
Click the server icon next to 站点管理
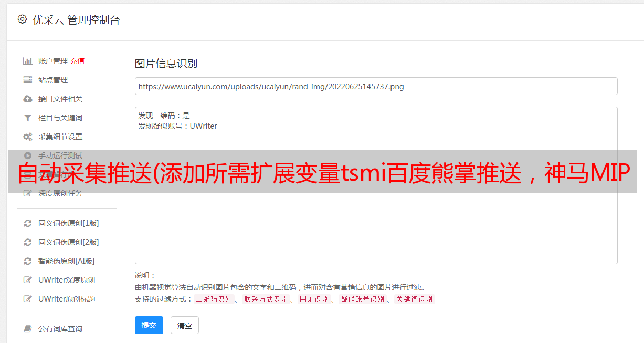pos(28,80)
